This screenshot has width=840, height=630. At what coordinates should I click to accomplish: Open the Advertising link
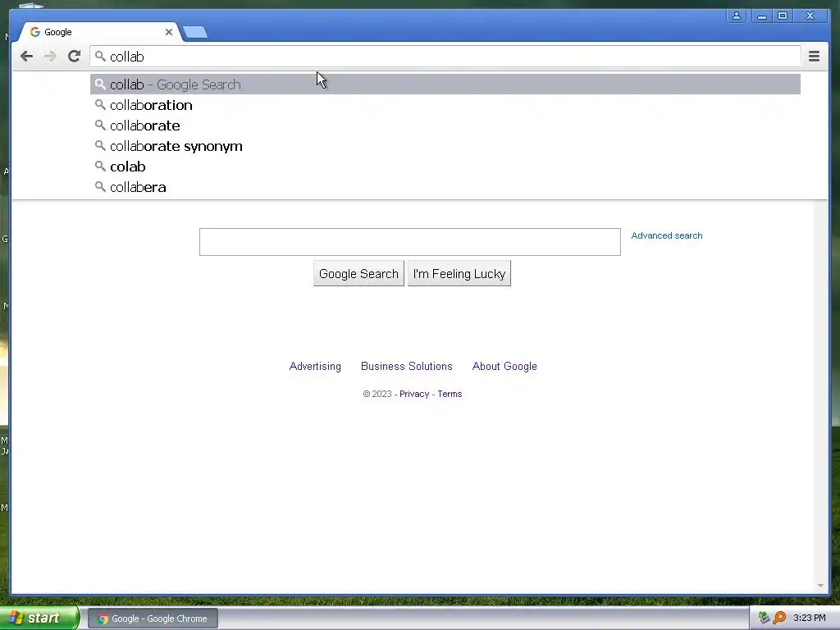(315, 367)
